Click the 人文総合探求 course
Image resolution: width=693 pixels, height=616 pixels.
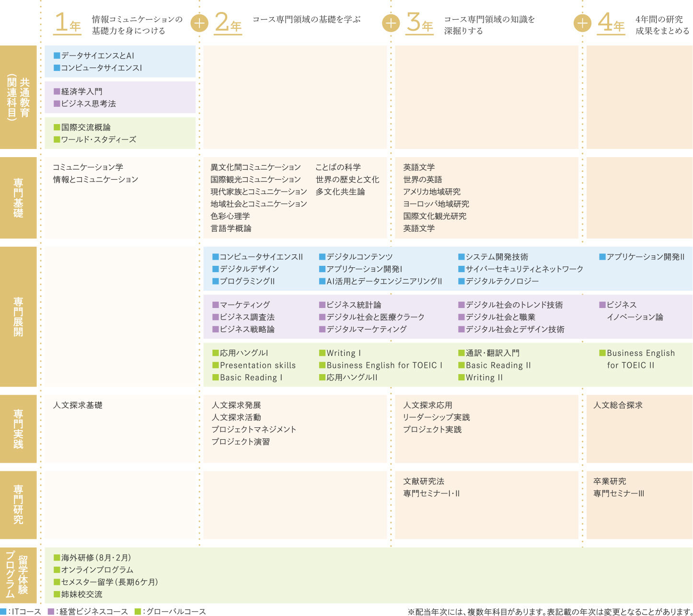(618, 405)
